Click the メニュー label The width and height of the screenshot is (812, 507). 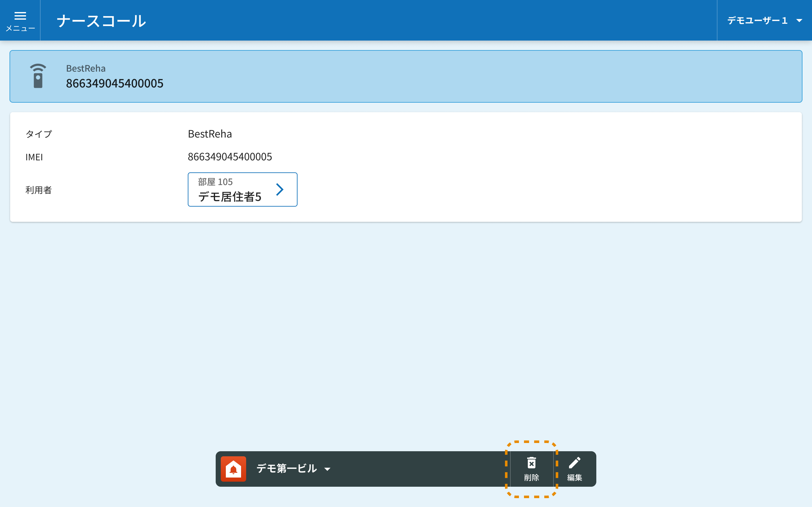[x=20, y=29]
